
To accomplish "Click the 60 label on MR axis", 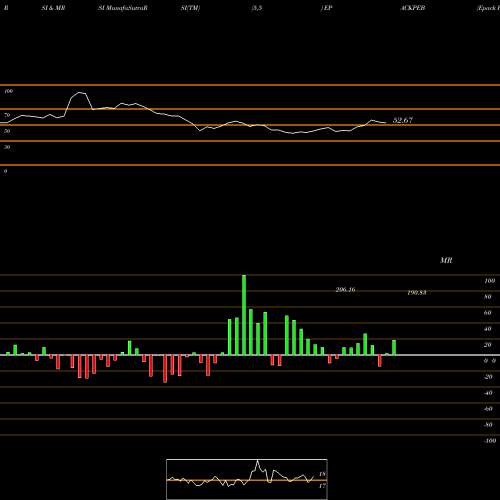I will coord(488,313).
